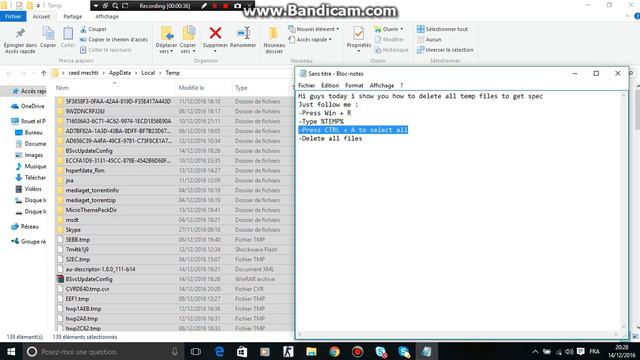
Task: Open the Notepad ? help menu
Action: 401,85
